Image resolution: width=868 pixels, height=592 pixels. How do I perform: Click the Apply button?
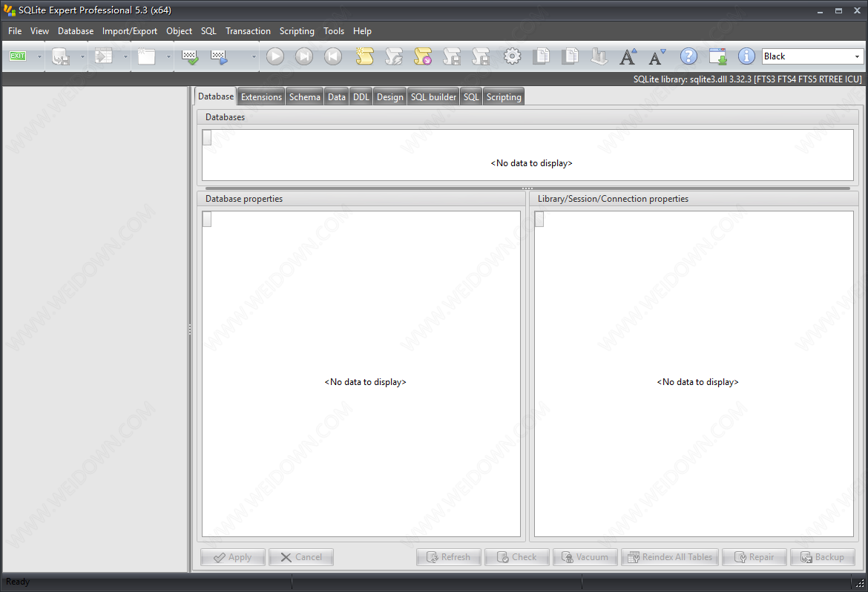point(232,557)
